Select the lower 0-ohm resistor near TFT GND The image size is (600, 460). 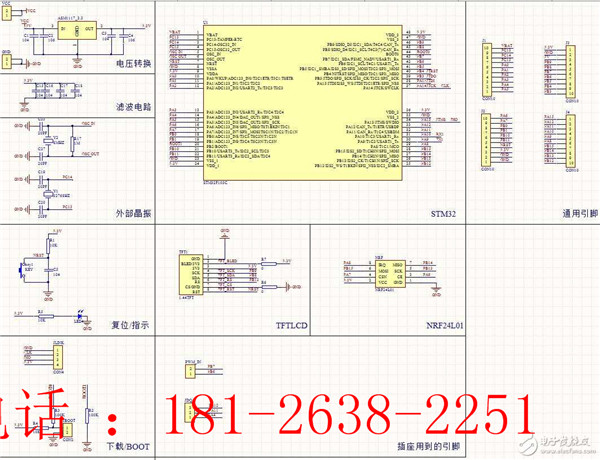pyautogui.click(x=269, y=287)
